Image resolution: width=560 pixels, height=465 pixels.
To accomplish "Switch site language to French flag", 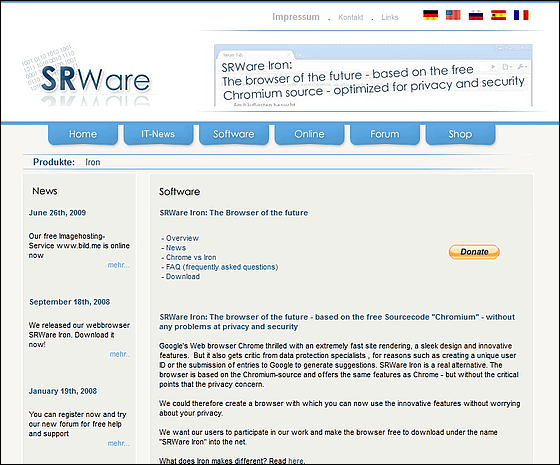I will coord(521,15).
